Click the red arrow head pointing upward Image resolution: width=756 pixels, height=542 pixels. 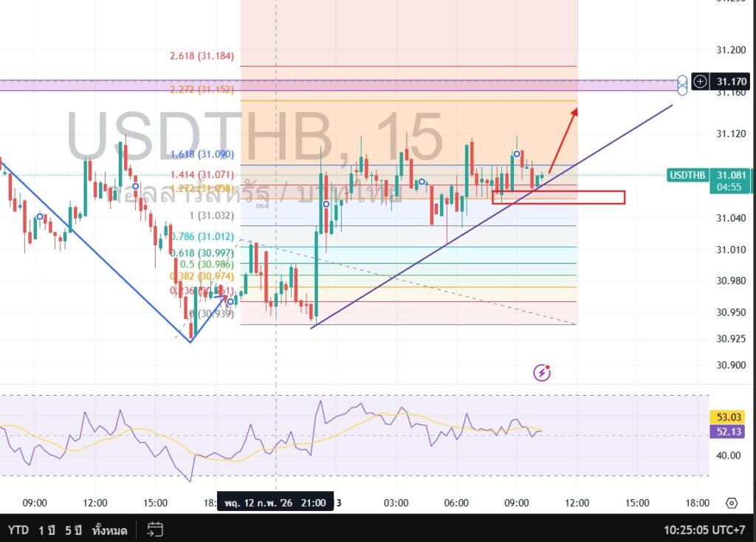[x=574, y=111]
